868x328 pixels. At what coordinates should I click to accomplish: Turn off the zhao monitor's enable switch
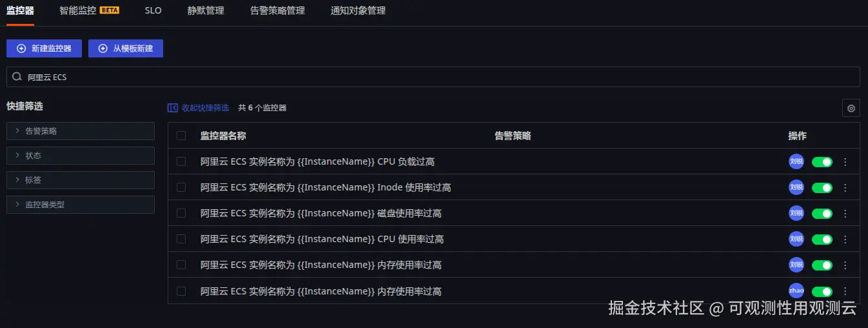[822, 291]
